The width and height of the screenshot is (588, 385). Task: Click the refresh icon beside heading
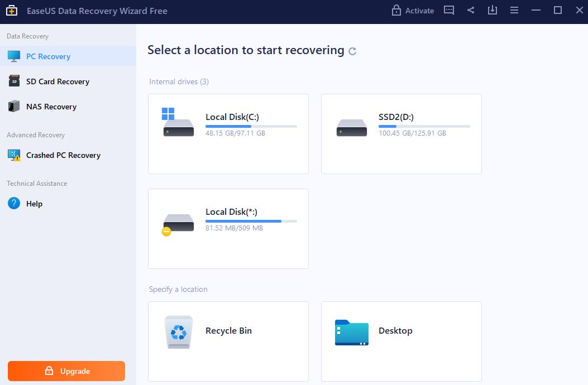tap(352, 51)
